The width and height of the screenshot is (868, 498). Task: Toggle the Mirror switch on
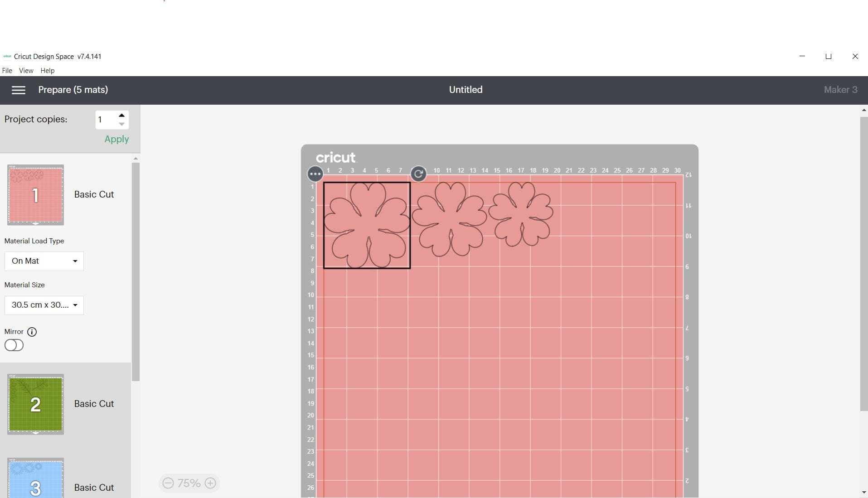coord(14,345)
